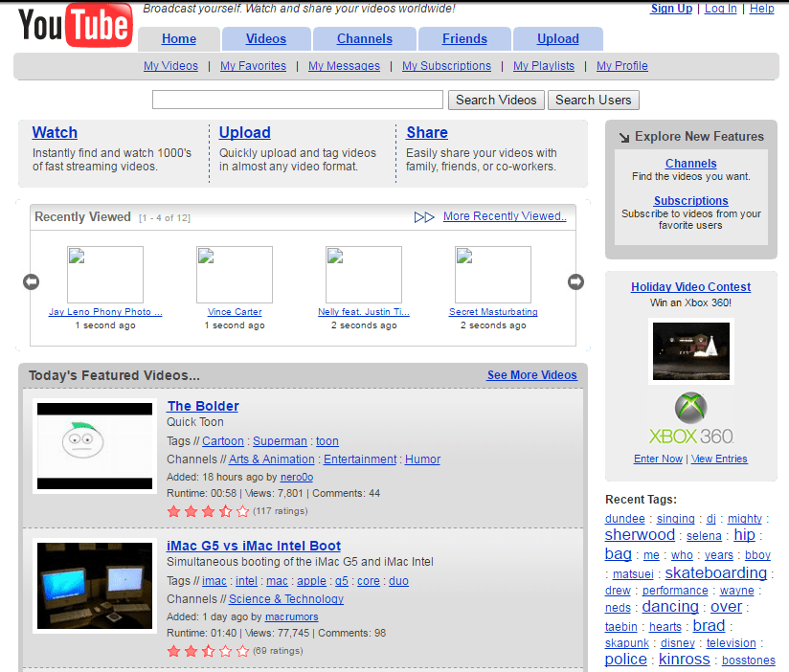Focus the video search text box
Viewport: 789px width, 672px height.
298,100
